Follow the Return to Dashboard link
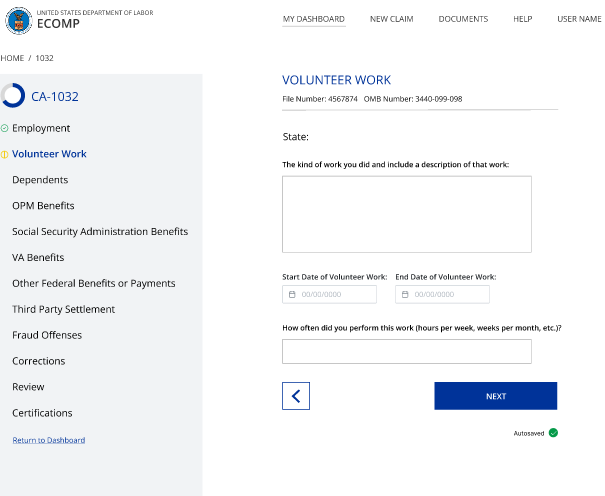 (x=48, y=440)
